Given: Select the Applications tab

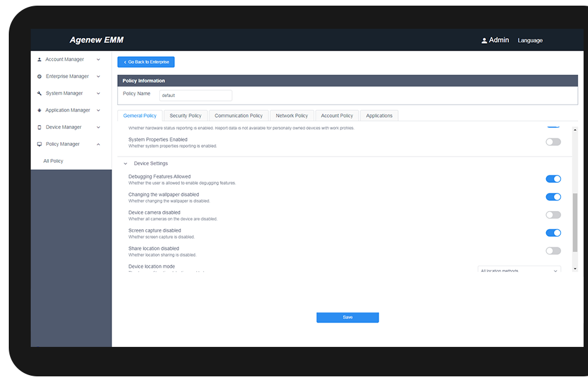Looking at the screenshot, I should 379,116.
